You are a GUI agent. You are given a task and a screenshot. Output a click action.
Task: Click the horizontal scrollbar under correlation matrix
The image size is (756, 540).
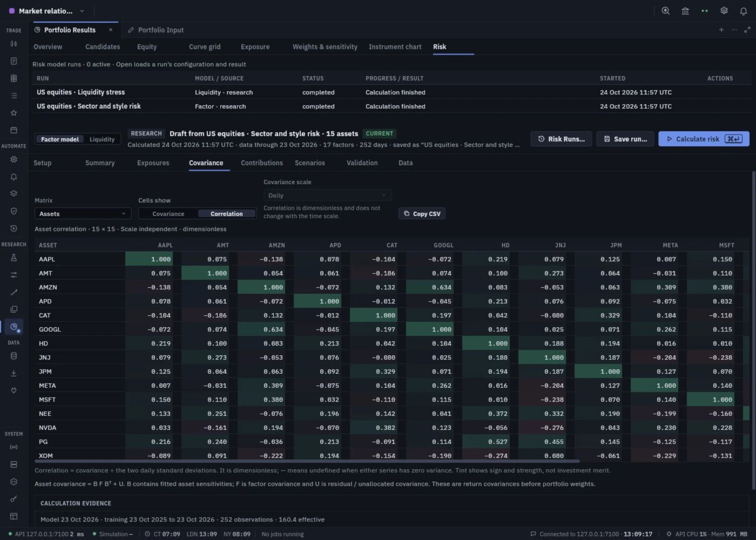[x=307, y=461]
